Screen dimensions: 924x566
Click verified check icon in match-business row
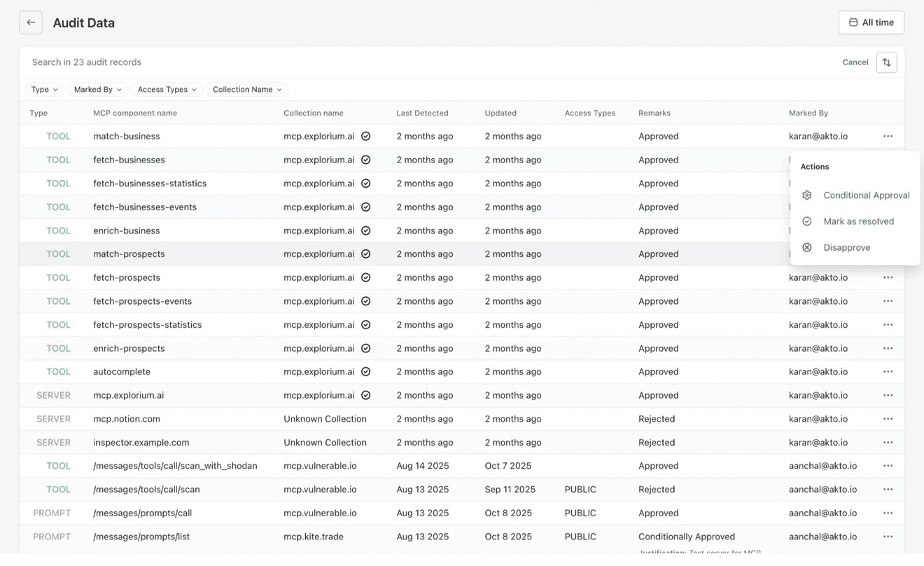(365, 136)
